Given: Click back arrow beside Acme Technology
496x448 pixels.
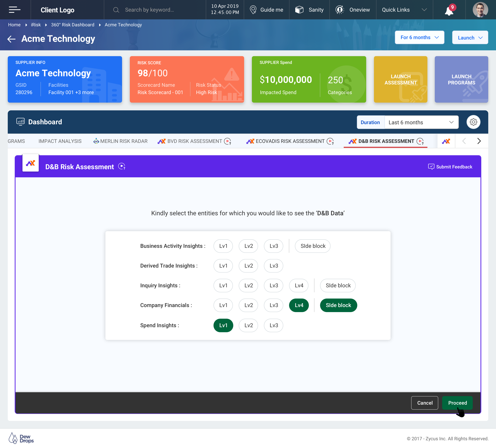Looking at the screenshot, I should (11, 39).
